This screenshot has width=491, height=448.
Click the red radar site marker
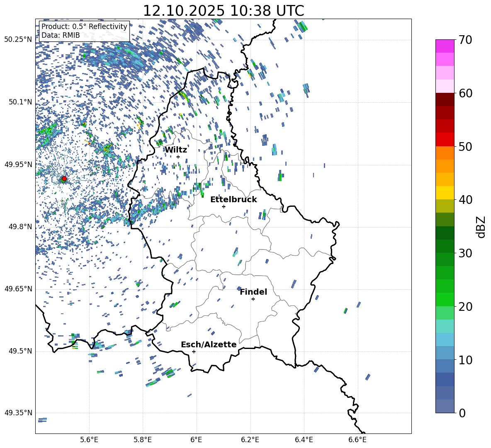click(64, 179)
